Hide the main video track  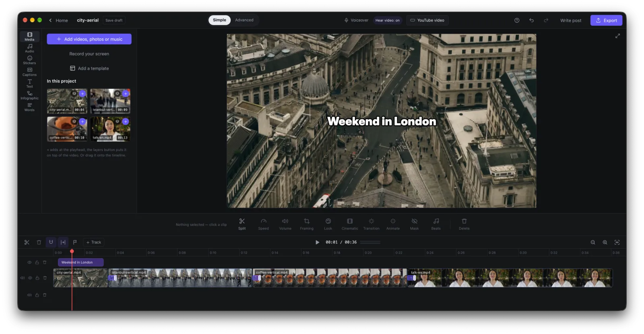tap(30, 278)
